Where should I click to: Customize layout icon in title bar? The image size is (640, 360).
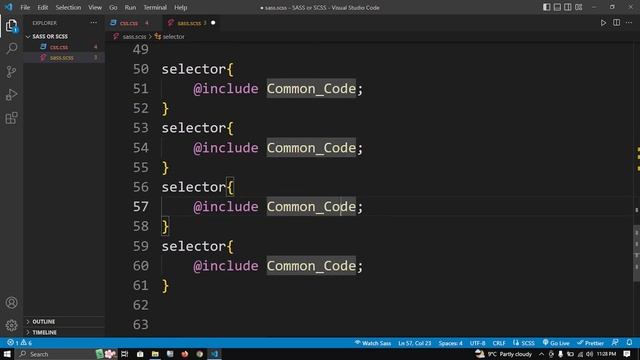[578, 7]
